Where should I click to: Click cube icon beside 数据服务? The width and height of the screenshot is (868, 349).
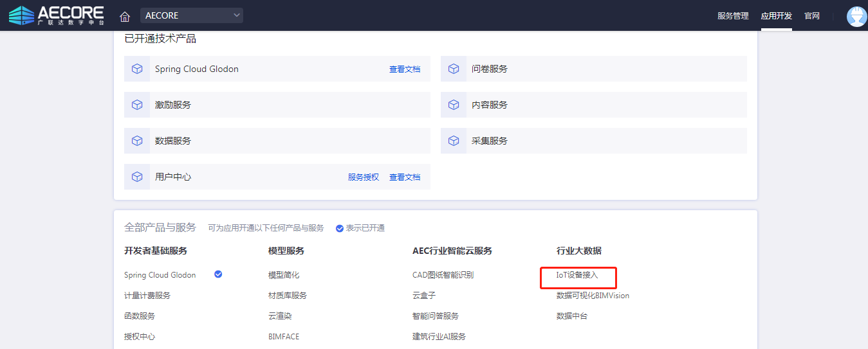137,141
